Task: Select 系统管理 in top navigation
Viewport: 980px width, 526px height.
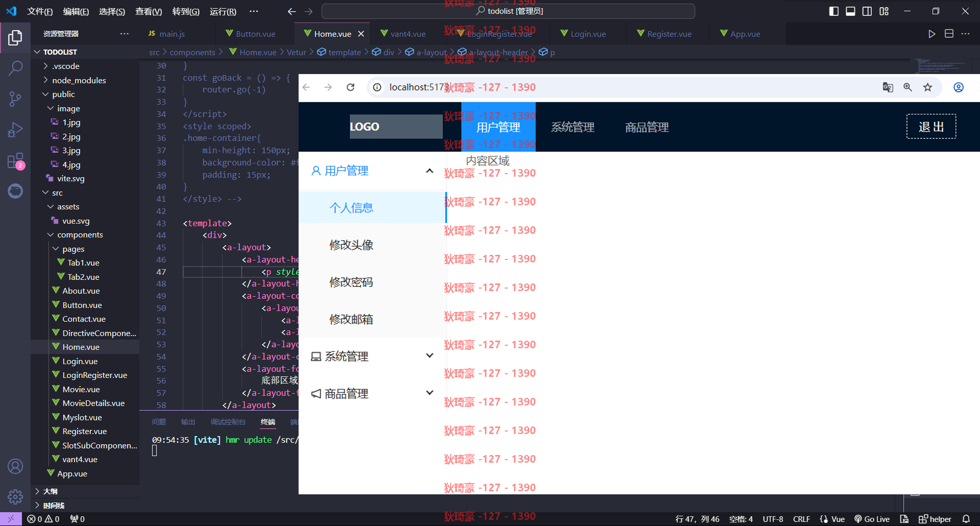Action: click(573, 127)
